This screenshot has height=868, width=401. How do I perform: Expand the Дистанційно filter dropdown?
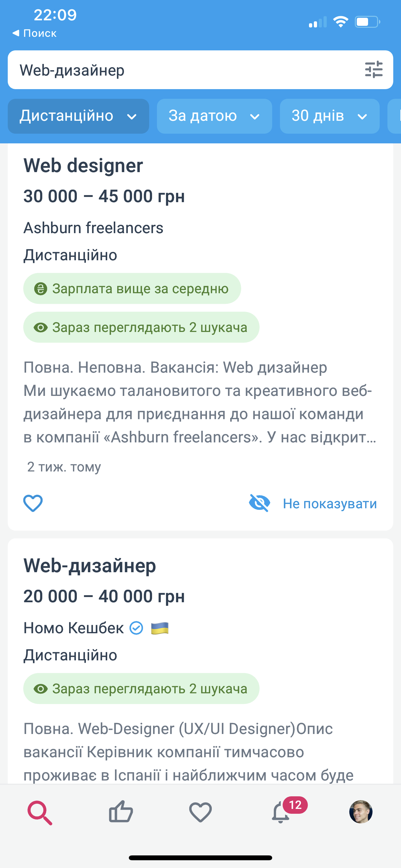pos(78,116)
